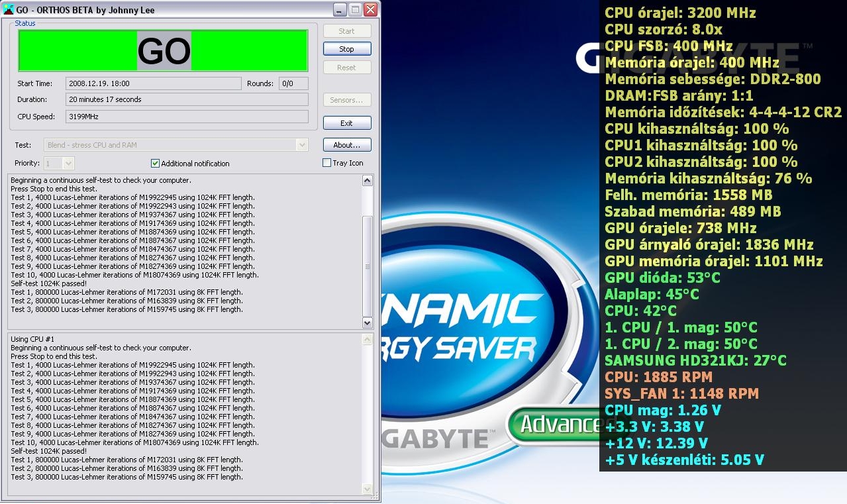Click 'SYS_FAN 1: 1148 RPM' line
The height and width of the screenshot is (504, 847).
pyautogui.click(x=681, y=393)
